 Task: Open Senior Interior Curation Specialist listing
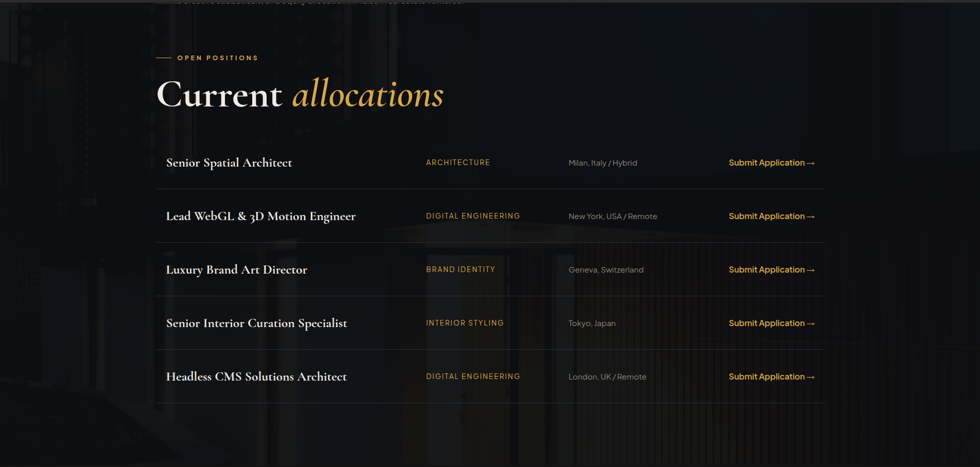pyautogui.click(x=257, y=324)
